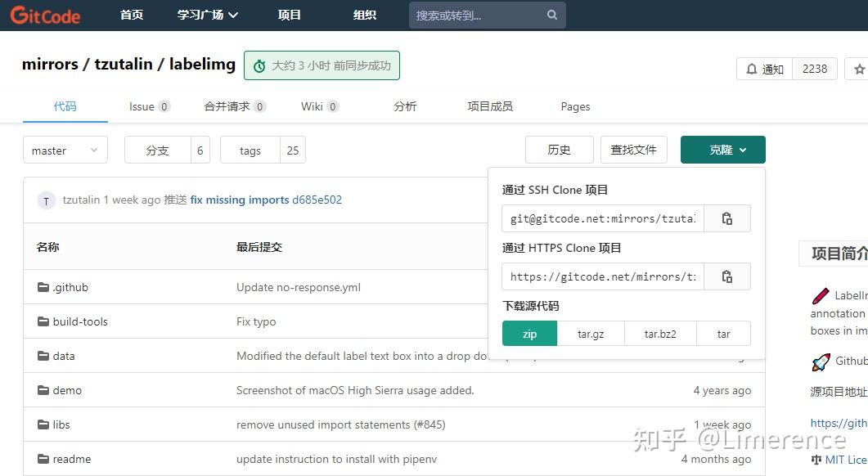The image size is (868, 476).
Task: Click the SSH clone URL field
Action: click(603, 218)
